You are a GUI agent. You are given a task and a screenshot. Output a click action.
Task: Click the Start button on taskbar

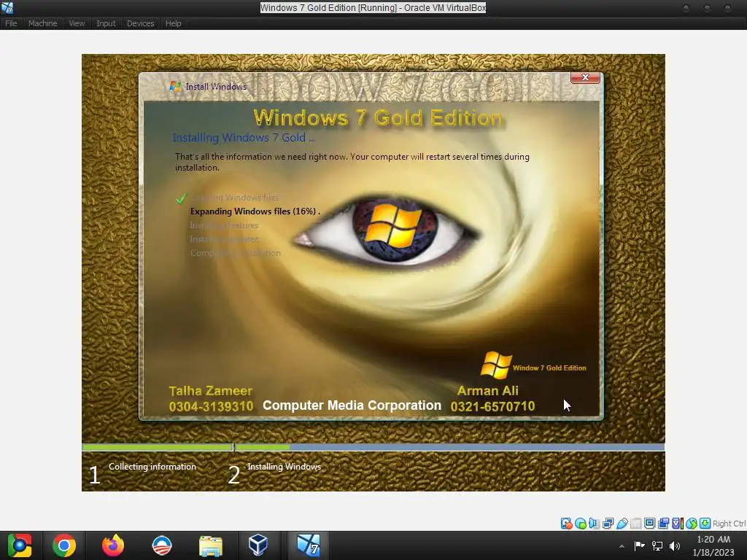click(20, 545)
